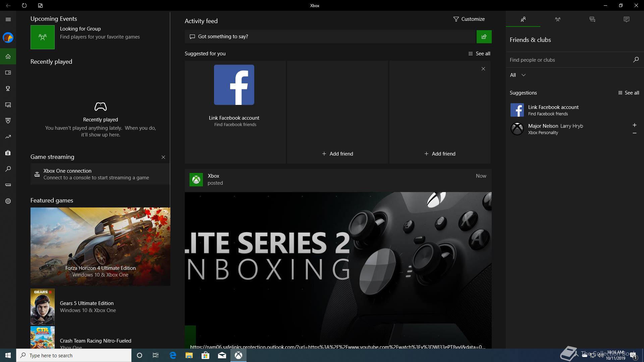644x362 pixels.
Task: Open Settings gear in sidebar
Action: [8, 201]
